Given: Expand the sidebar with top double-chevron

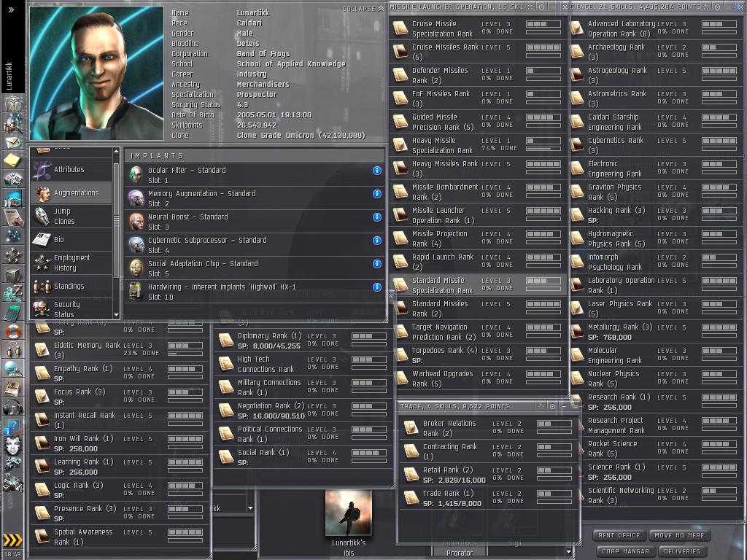Looking at the screenshot, I should (12, 9).
